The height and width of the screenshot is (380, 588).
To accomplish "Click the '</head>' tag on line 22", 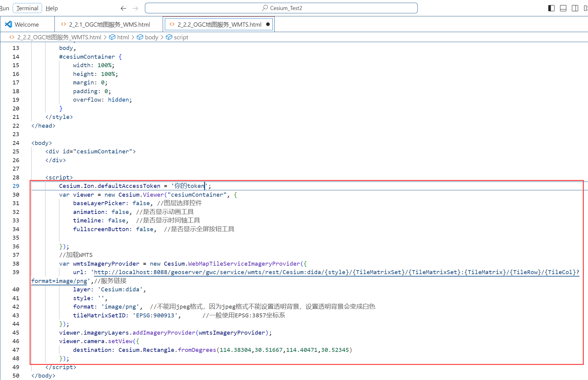I will [43, 126].
